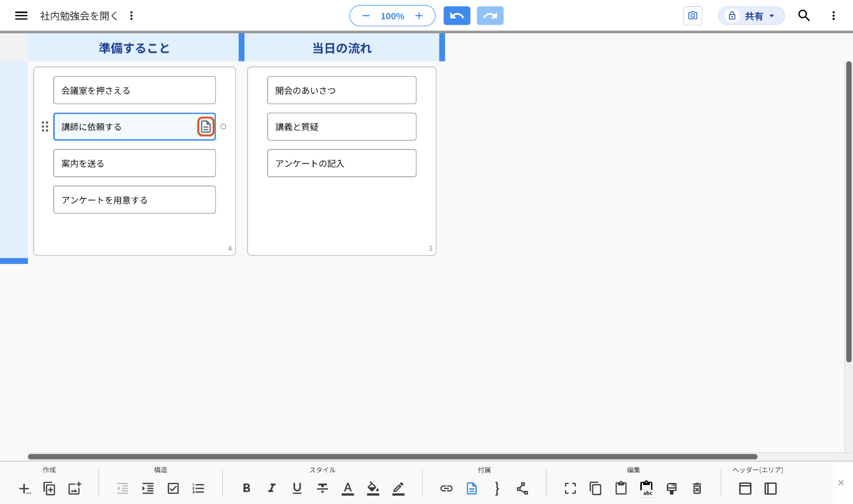Image resolution: width=853 pixels, height=504 pixels.
Task: Increase indent of the selected item
Action: (x=148, y=489)
